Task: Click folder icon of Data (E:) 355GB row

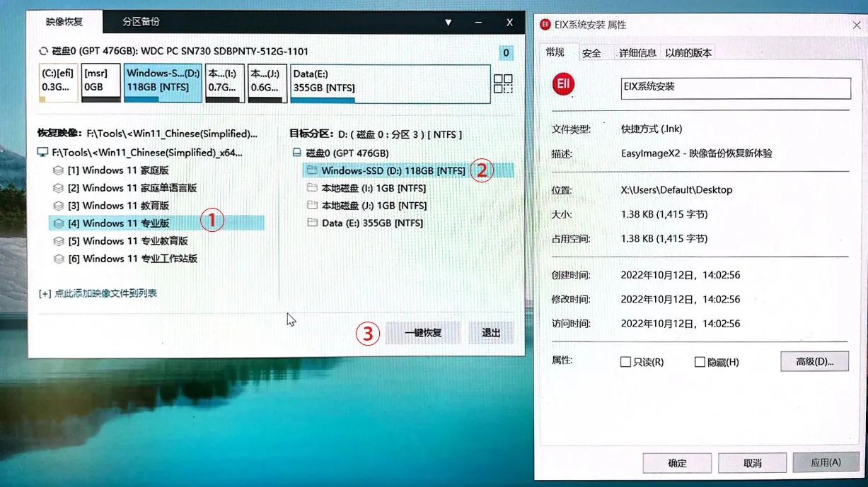Action: [312, 223]
